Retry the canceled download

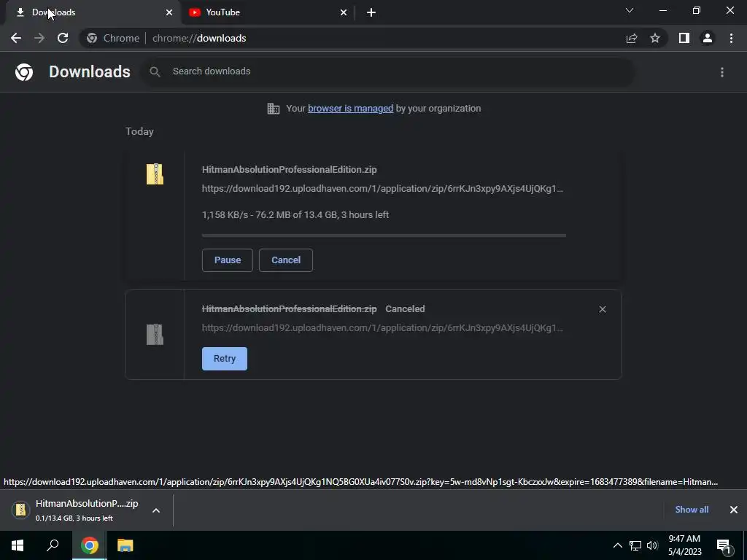click(x=225, y=359)
